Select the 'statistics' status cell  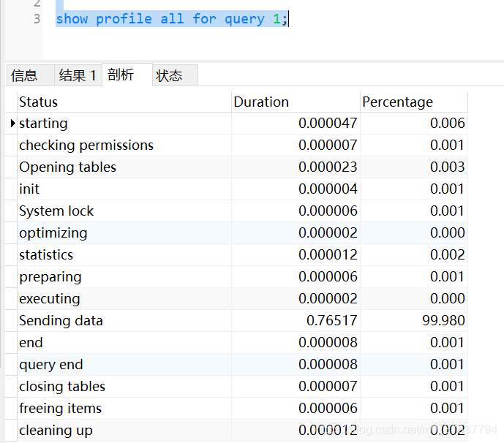pyautogui.click(x=124, y=254)
